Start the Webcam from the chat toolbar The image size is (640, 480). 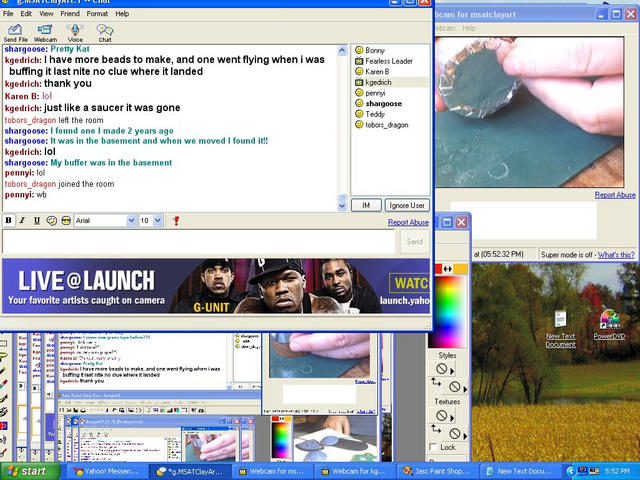coord(45,33)
